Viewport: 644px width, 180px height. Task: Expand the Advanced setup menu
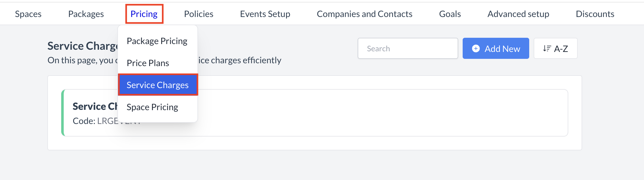(518, 14)
